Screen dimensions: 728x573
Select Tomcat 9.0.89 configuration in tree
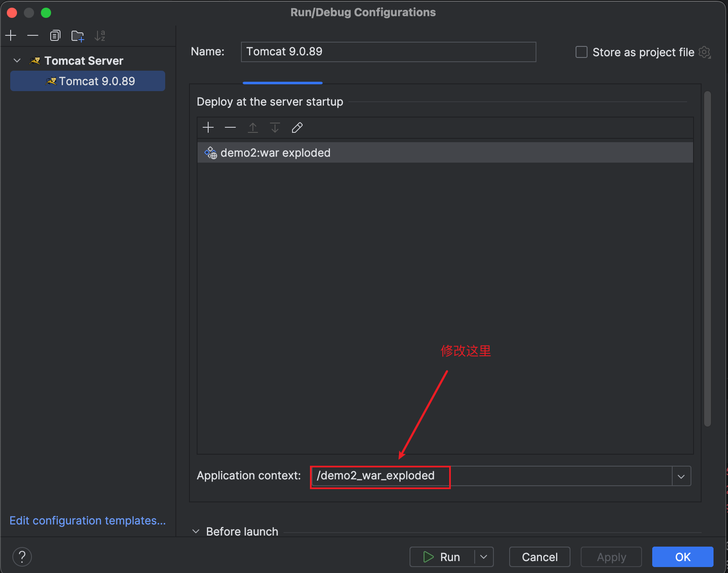(97, 81)
